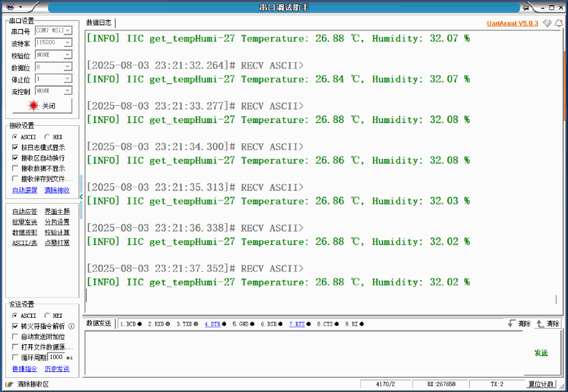Click the 复位计数 reset counter button
The width and height of the screenshot is (568, 392).
tap(541, 384)
